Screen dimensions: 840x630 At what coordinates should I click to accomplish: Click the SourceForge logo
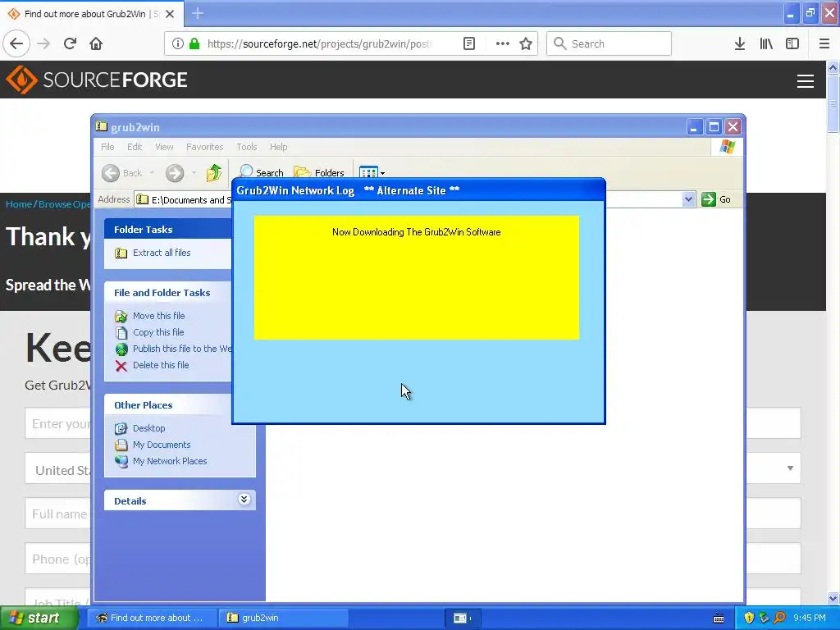tap(97, 80)
